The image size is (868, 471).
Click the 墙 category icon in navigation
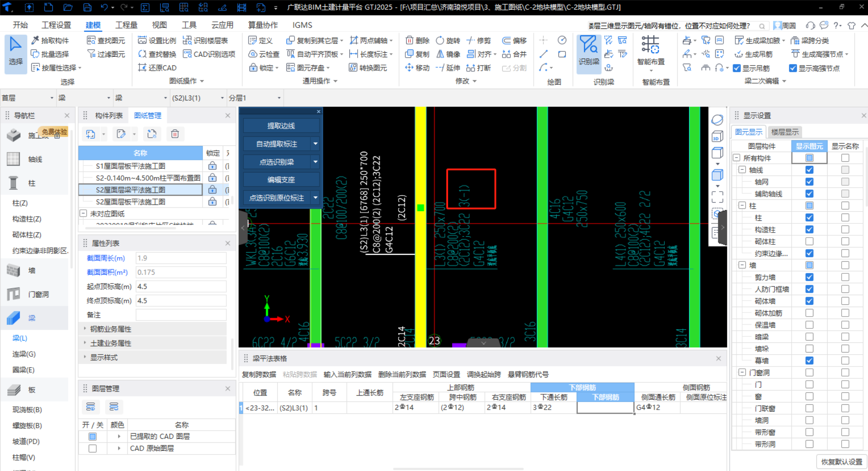click(x=14, y=271)
